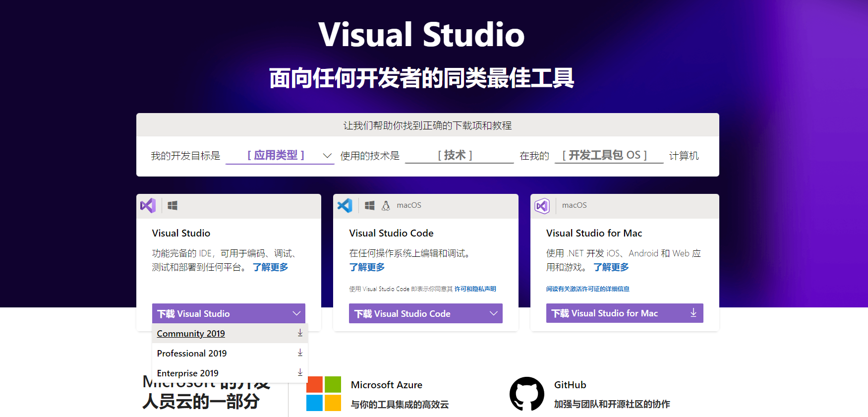Select Community 2019 menu entry

[230, 333]
